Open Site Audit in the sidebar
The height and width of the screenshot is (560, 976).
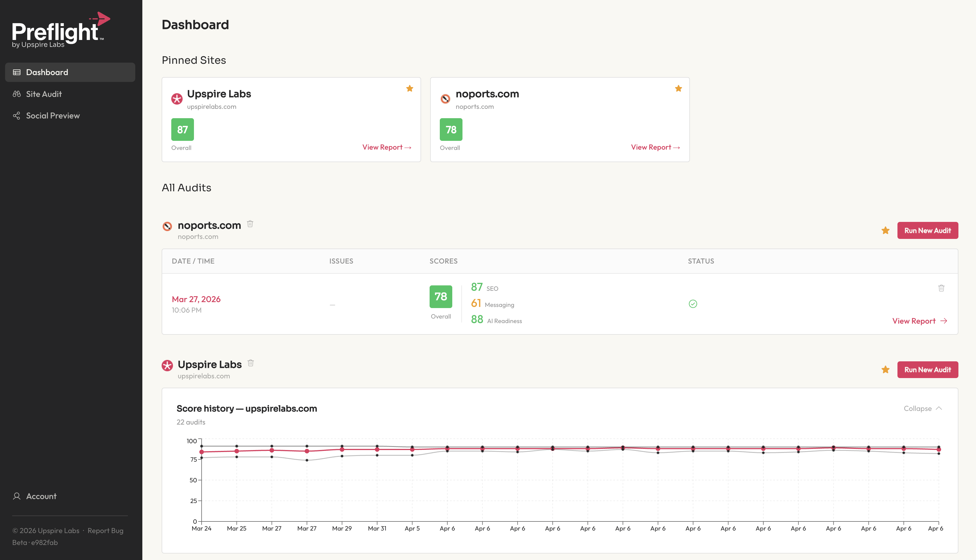(x=70, y=94)
